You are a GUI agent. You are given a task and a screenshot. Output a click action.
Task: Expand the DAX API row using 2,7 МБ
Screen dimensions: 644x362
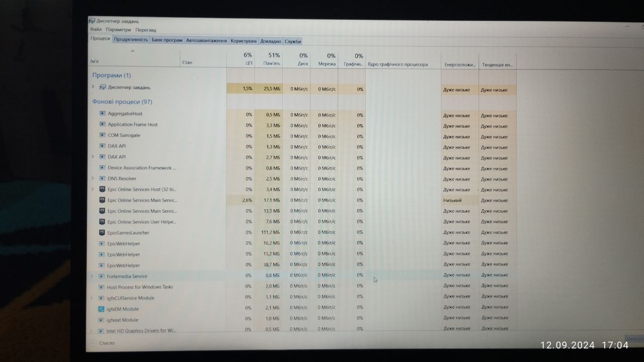point(93,157)
